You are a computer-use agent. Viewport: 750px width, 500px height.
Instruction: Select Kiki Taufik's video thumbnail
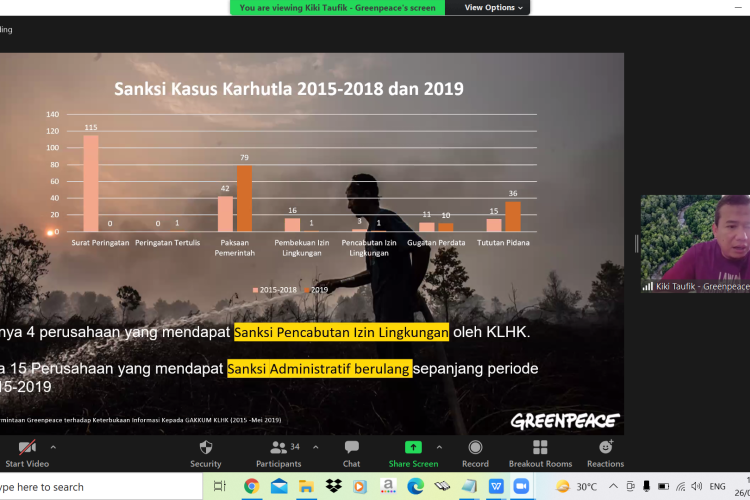(x=696, y=244)
